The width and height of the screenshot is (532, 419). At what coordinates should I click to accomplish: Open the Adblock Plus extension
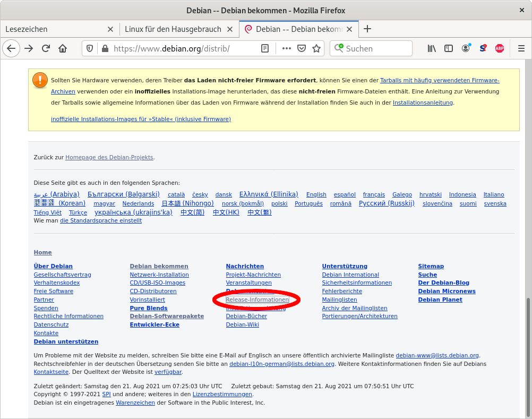point(500,48)
